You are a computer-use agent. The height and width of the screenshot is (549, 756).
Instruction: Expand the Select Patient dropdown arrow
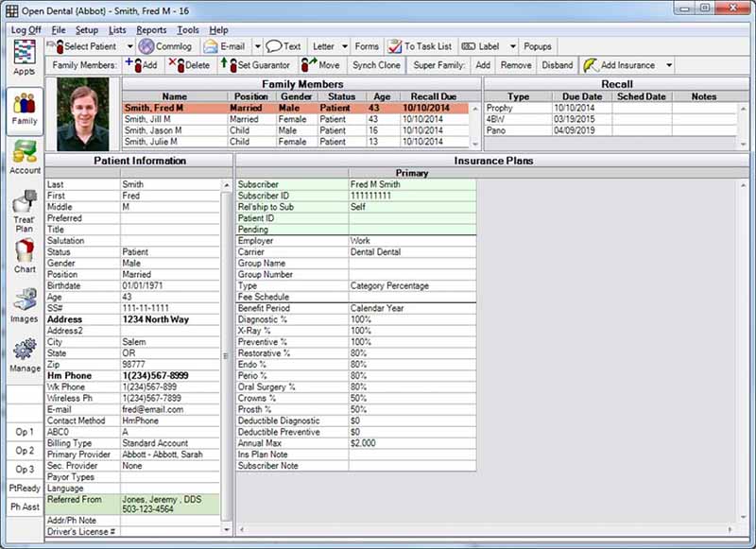pos(129,46)
